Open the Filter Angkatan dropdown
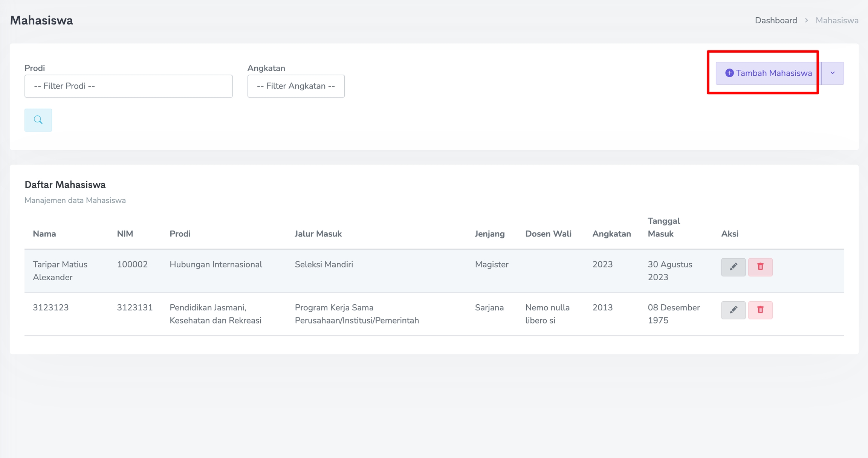Image resolution: width=868 pixels, height=458 pixels. click(296, 86)
